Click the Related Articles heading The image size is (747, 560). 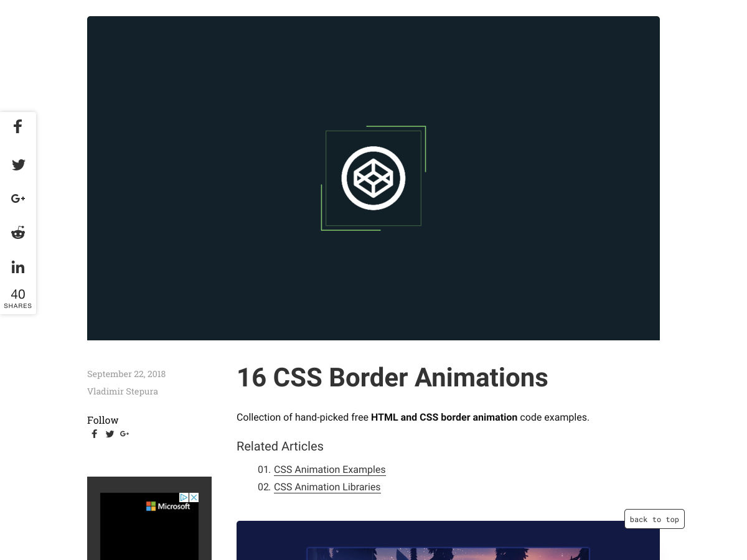280,446
